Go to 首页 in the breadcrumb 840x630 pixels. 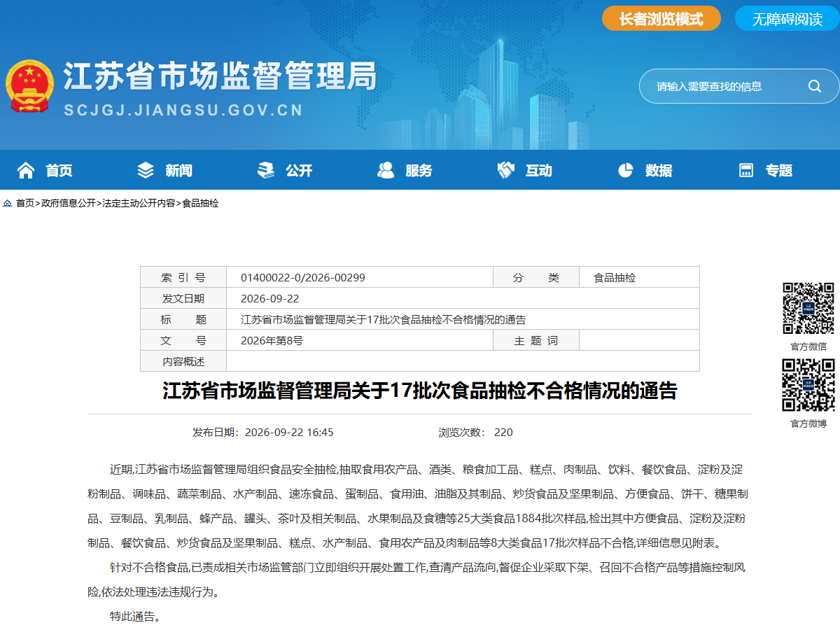pos(25,203)
